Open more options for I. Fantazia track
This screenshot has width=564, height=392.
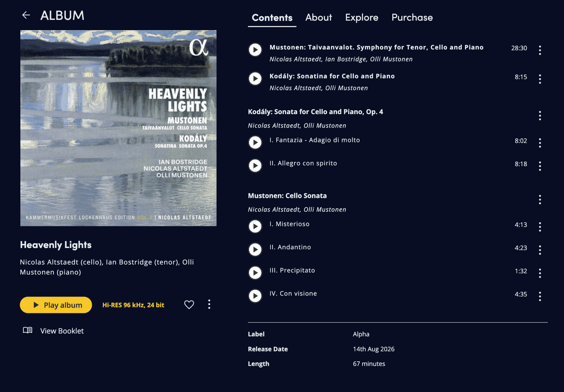coord(540,143)
